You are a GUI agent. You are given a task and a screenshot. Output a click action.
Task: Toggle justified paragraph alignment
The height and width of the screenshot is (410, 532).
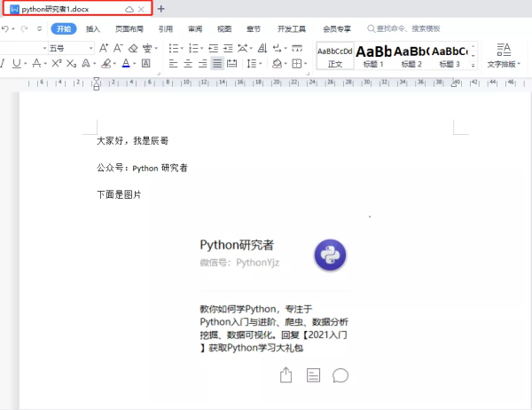pos(217,64)
